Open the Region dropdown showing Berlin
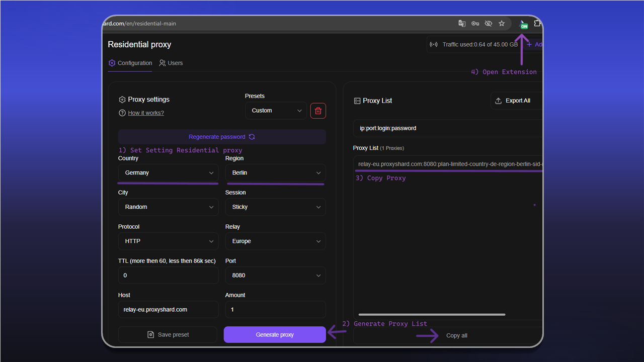 [275, 173]
